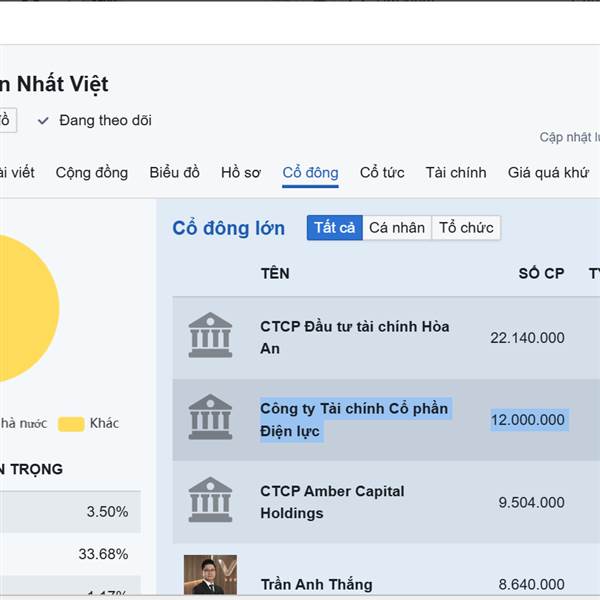Switch to the Cộng đồng tab
This screenshot has height=600, width=600.
(x=92, y=173)
